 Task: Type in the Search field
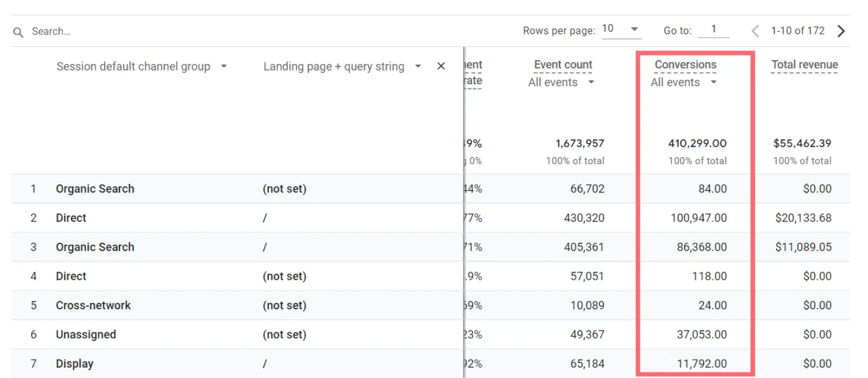click(116, 31)
